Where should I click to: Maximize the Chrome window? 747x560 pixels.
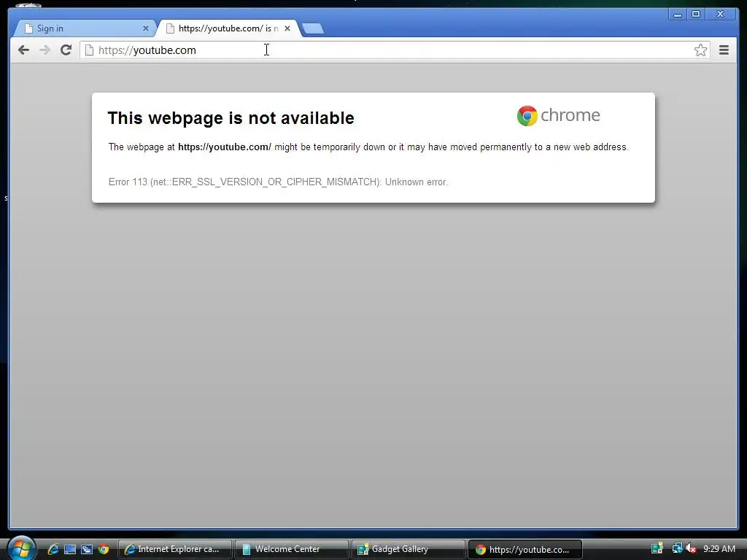(x=695, y=15)
